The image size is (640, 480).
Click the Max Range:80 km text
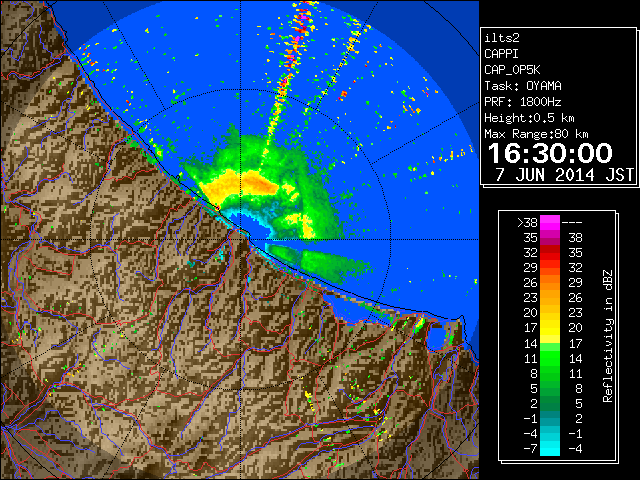click(x=536, y=134)
